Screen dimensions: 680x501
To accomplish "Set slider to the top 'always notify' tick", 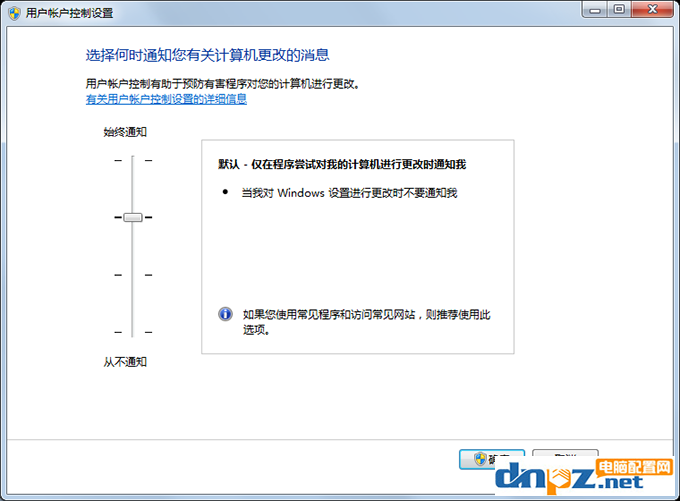I will click(x=133, y=160).
